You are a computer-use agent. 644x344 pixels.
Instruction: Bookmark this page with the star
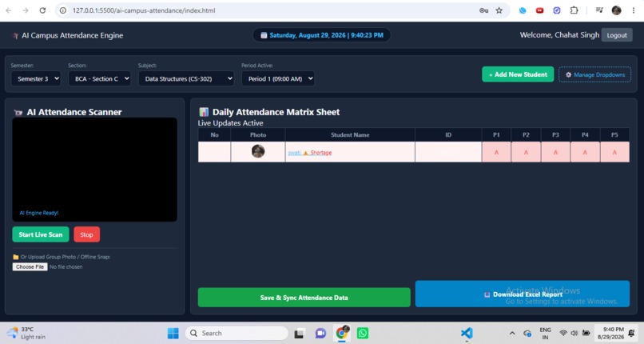click(x=499, y=10)
